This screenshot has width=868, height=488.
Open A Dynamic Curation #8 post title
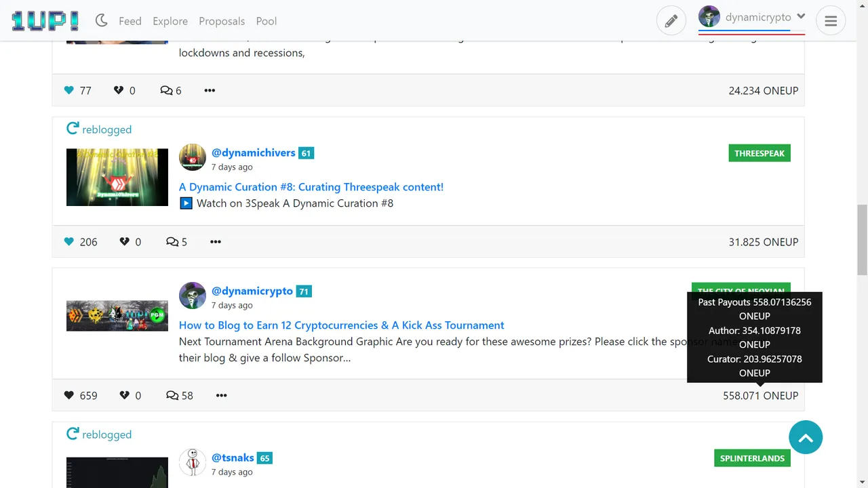(x=311, y=187)
